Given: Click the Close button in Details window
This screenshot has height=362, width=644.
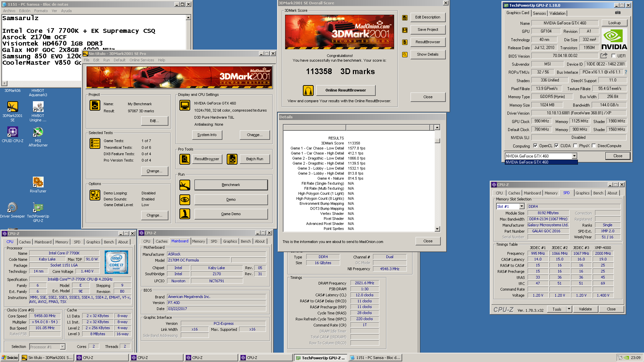Looking at the screenshot, I should click(x=428, y=241).
